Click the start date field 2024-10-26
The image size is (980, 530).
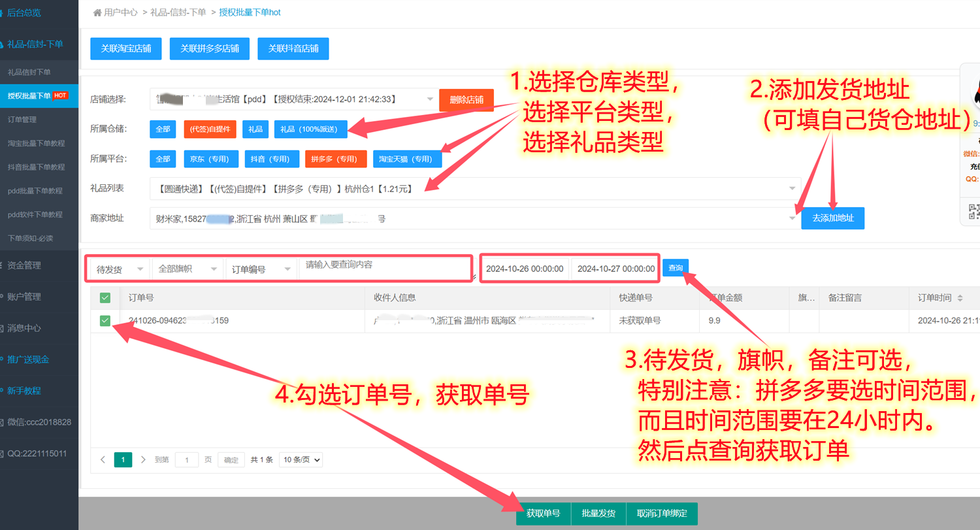525,269
